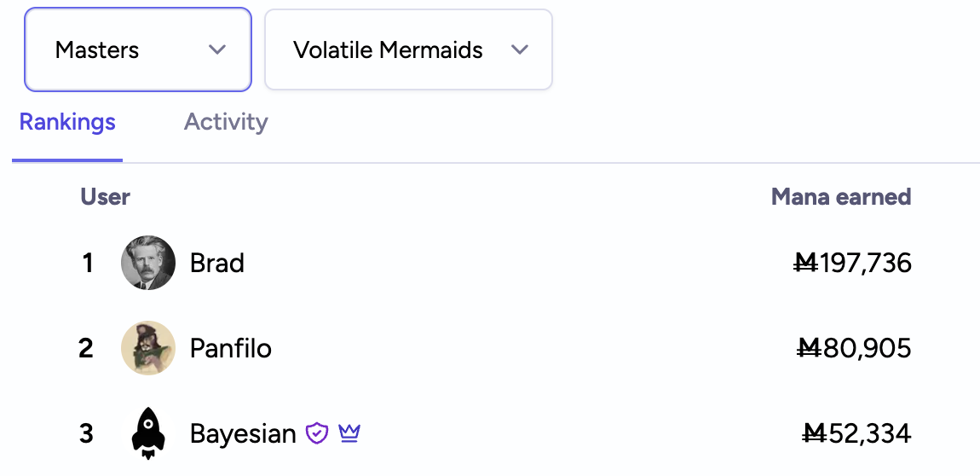
Task: Click the shield check badge beside Bayesian
Action: click(317, 433)
